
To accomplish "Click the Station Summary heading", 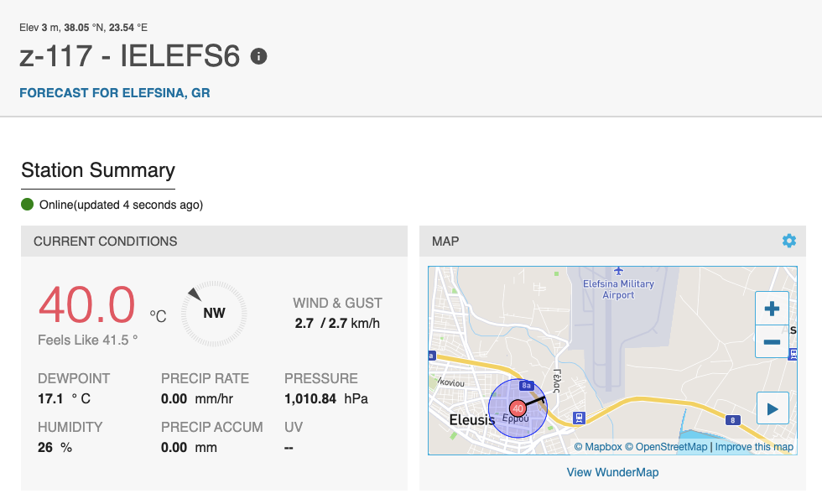I will pos(98,170).
